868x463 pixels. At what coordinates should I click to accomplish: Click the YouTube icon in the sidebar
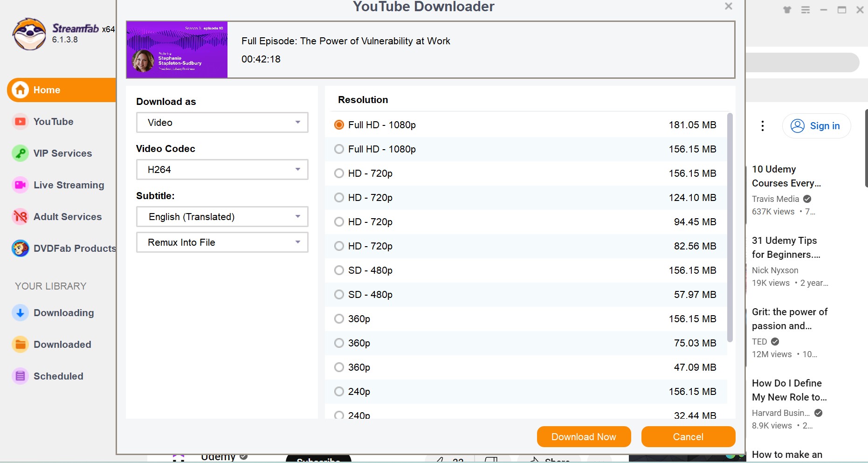[20, 122]
